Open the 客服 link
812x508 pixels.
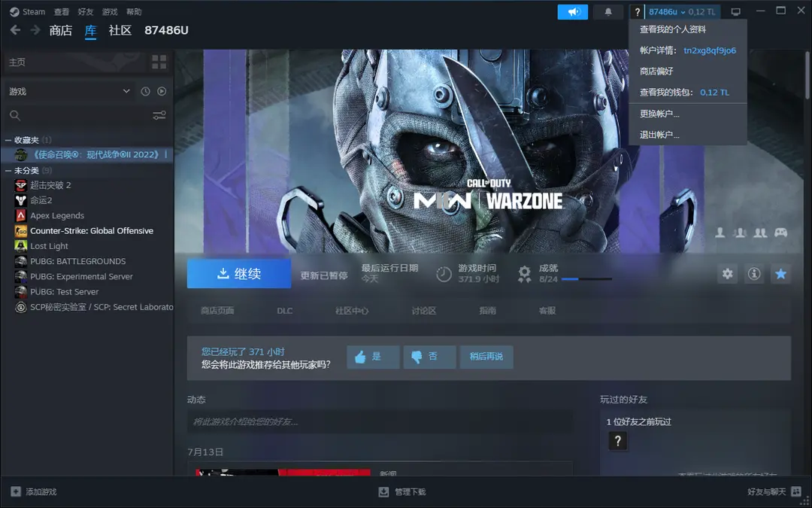[x=547, y=311]
